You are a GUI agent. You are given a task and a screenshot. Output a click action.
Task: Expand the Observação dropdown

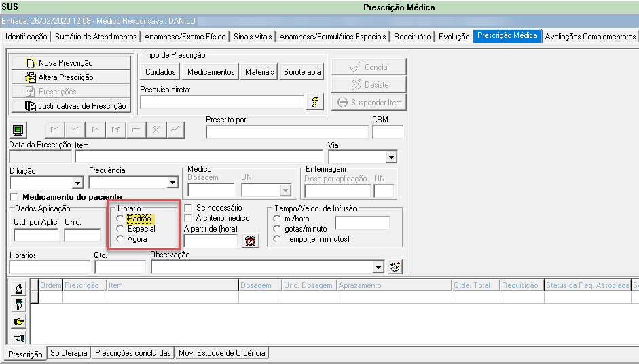tap(379, 268)
